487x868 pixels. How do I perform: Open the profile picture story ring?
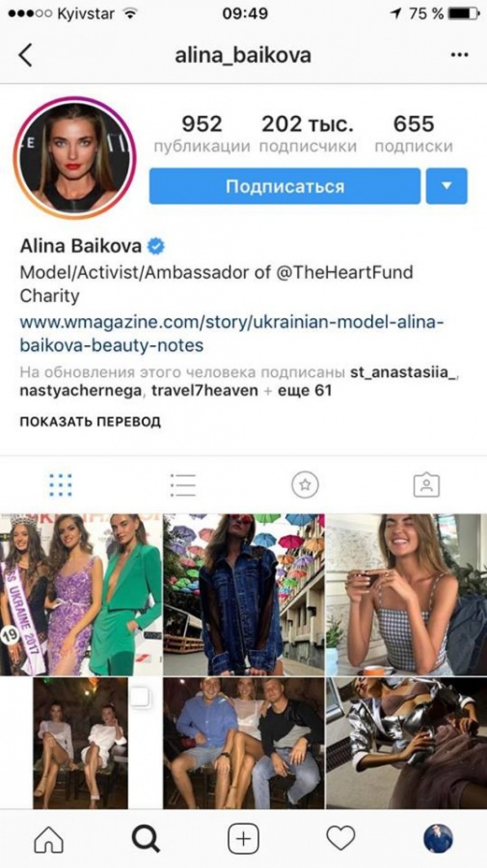pyautogui.click(x=75, y=157)
